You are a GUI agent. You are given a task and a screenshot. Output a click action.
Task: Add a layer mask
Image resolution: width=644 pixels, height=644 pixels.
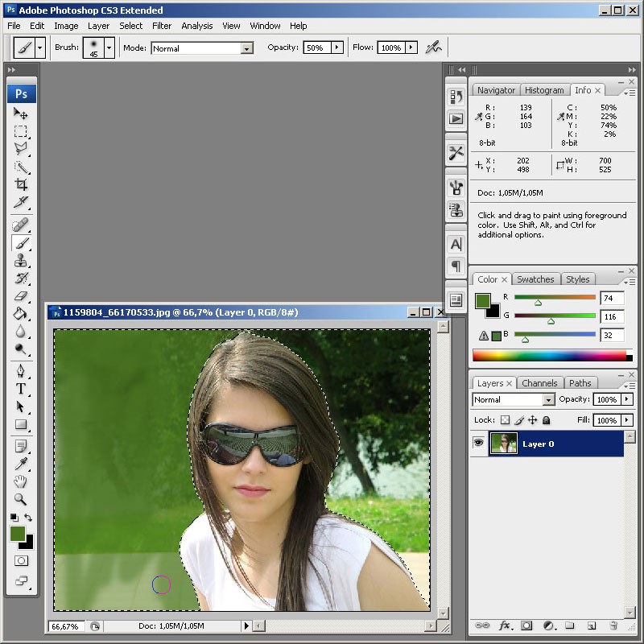coord(526,626)
